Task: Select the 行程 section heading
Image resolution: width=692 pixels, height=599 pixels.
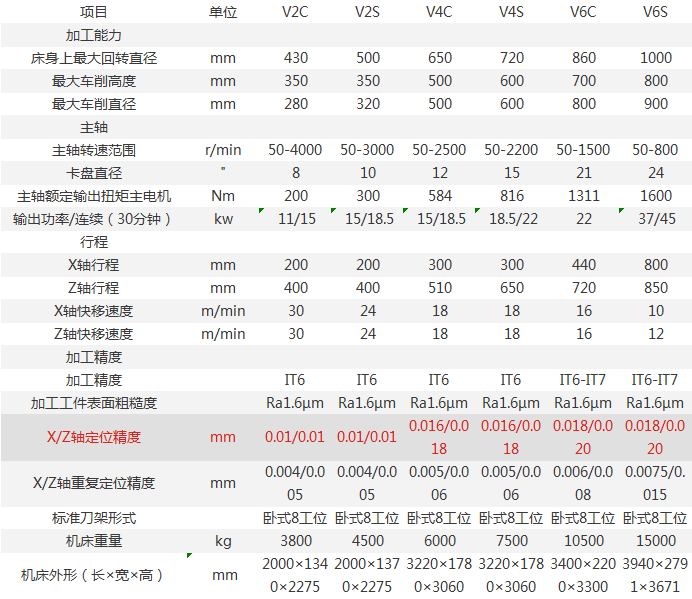Action: tap(93, 242)
